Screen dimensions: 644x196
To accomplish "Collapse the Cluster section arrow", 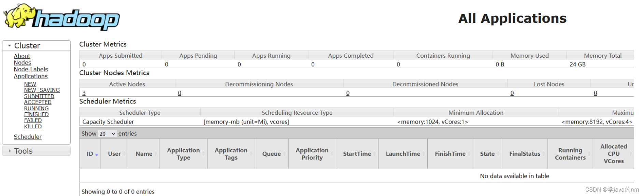I will [x=10, y=45].
